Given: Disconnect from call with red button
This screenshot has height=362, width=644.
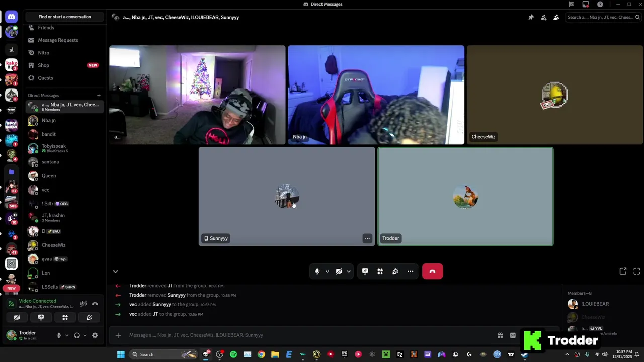Looking at the screenshot, I should coord(432,271).
